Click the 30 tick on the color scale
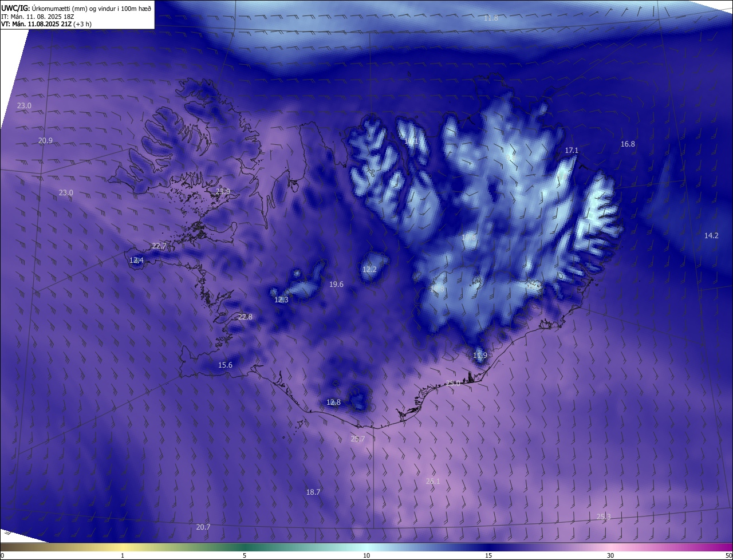733x560 pixels. coord(610,555)
